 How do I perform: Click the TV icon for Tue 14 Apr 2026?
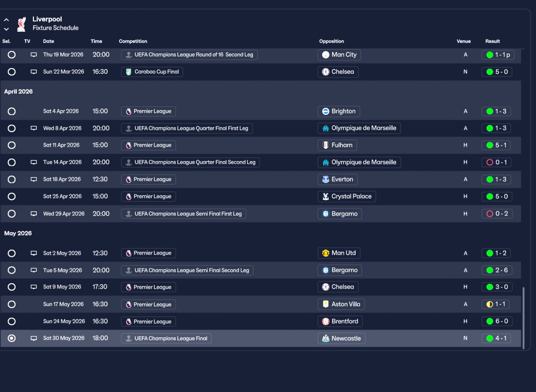pyautogui.click(x=34, y=162)
